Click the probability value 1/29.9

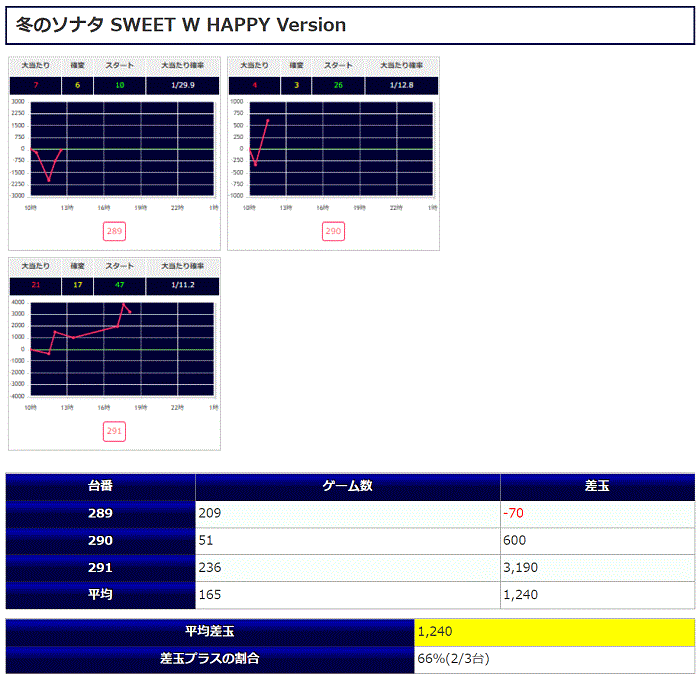[x=183, y=85]
